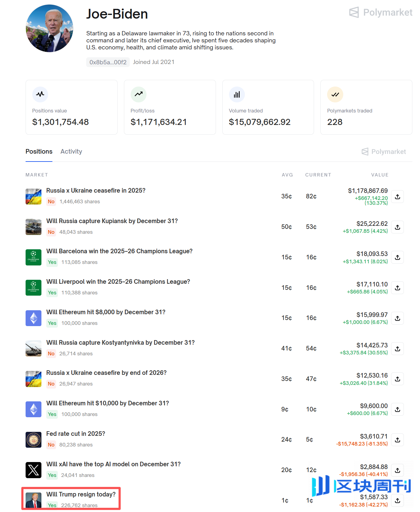Switch to the Activity tab
This screenshot has height=512, width=420.
coord(71,151)
